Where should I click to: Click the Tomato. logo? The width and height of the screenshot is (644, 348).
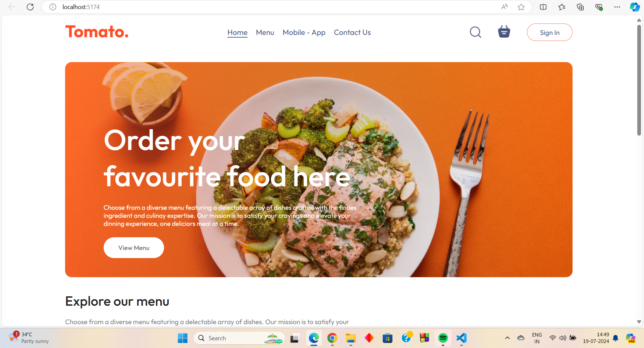[x=97, y=32]
